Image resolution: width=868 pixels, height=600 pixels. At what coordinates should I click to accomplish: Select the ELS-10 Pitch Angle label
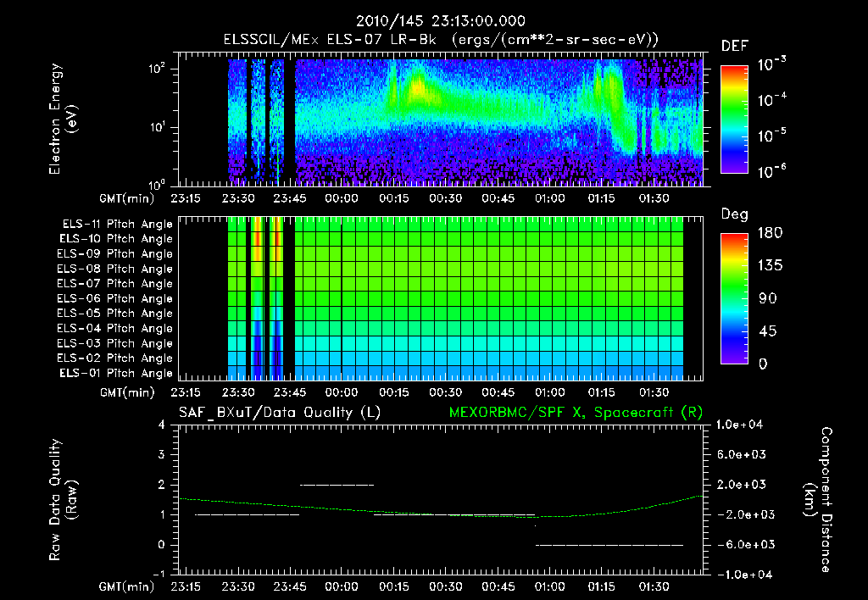click(115, 239)
